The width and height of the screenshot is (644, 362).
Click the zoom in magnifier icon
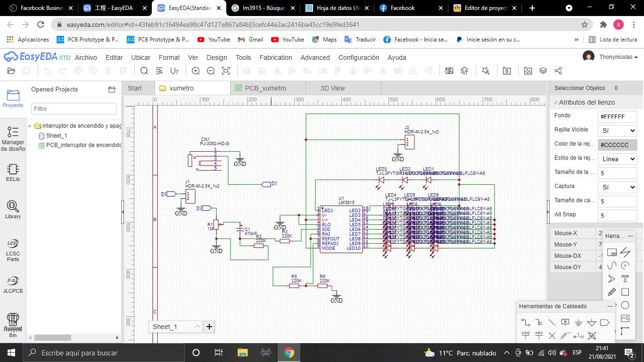196,71
